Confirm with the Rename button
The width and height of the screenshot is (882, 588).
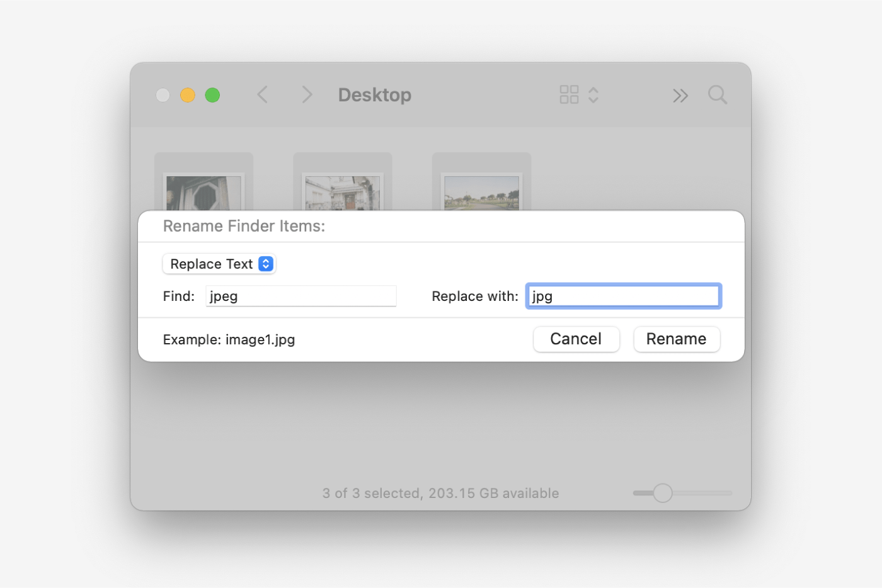click(x=677, y=339)
